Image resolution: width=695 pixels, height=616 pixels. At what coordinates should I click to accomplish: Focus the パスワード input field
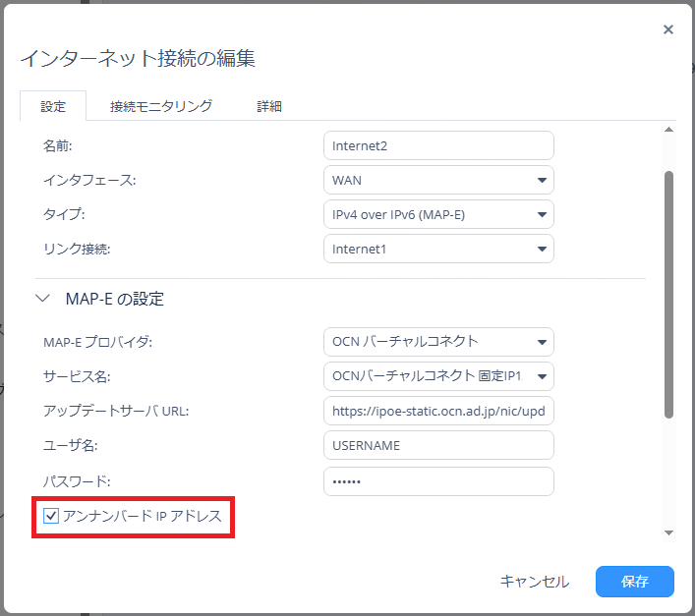437,480
